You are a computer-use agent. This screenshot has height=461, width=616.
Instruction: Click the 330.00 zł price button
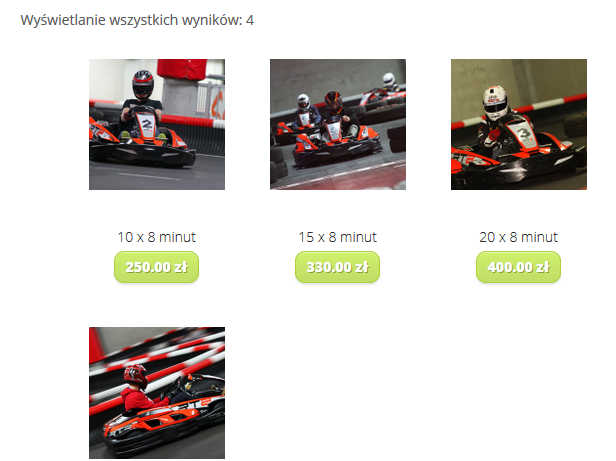337,267
